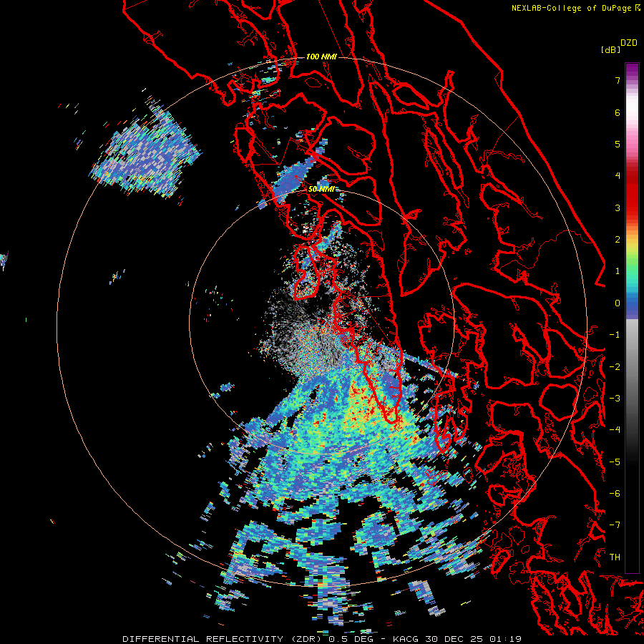Click the [dB] units label
The image size is (644, 644).
[x=610, y=49]
